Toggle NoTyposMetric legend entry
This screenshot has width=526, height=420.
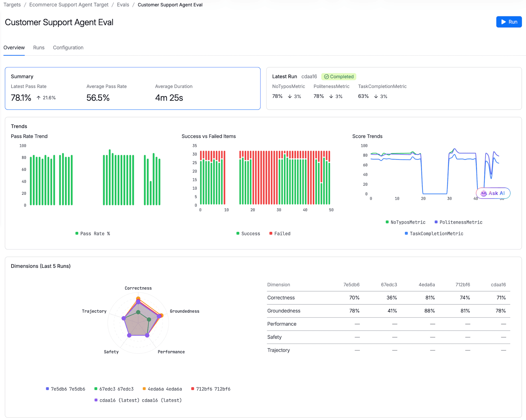(x=406, y=222)
